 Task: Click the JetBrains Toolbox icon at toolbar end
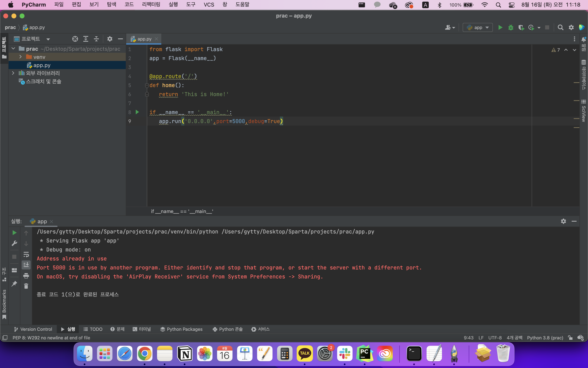(x=581, y=28)
